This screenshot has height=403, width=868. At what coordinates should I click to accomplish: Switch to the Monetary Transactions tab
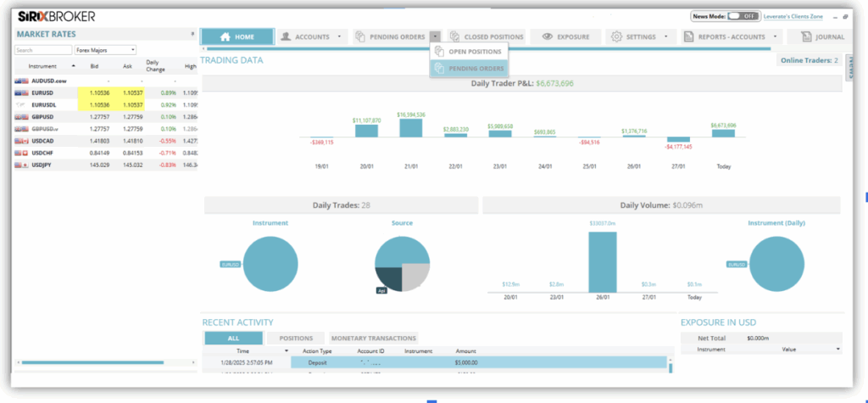(x=372, y=338)
